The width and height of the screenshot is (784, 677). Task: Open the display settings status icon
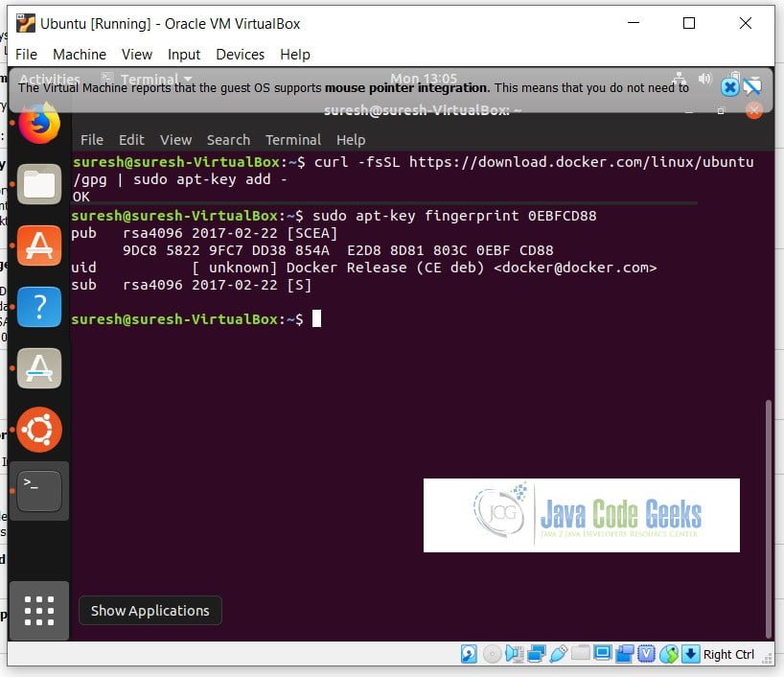pos(603,653)
